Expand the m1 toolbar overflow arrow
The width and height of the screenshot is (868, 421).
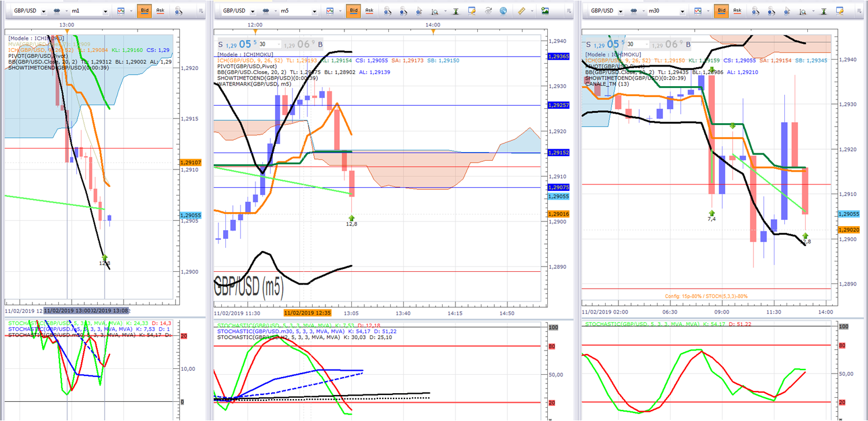point(201,11)
